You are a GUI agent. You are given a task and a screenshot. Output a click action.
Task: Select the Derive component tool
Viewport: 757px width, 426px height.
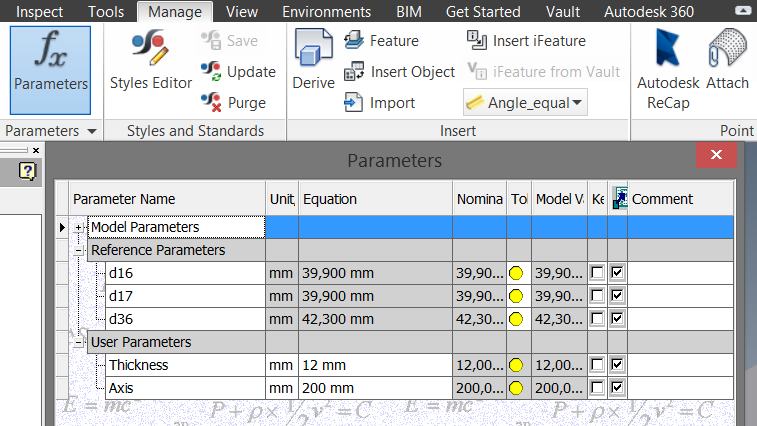pos(313,59)
